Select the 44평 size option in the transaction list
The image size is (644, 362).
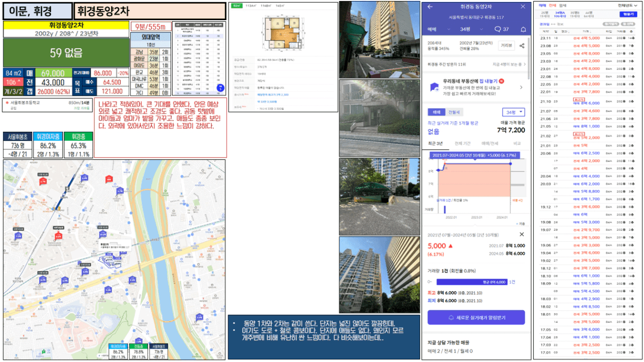588,14
